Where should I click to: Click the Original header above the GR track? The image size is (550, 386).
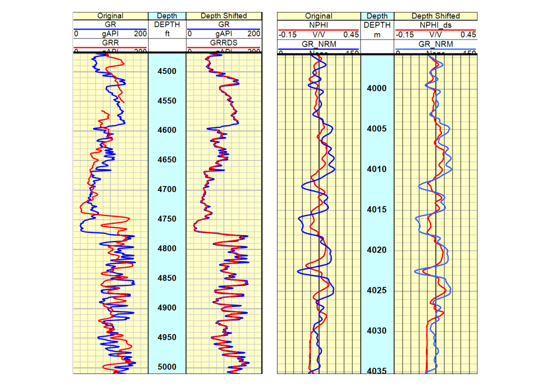[x=110, y=16]
